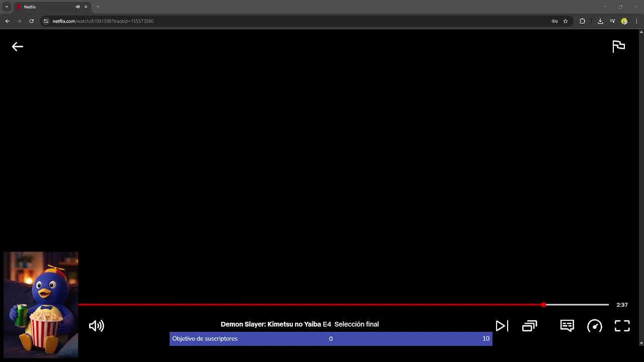Open the tab search dropdown arrow
Screen dimensions: 644x362
click(7, 7)
